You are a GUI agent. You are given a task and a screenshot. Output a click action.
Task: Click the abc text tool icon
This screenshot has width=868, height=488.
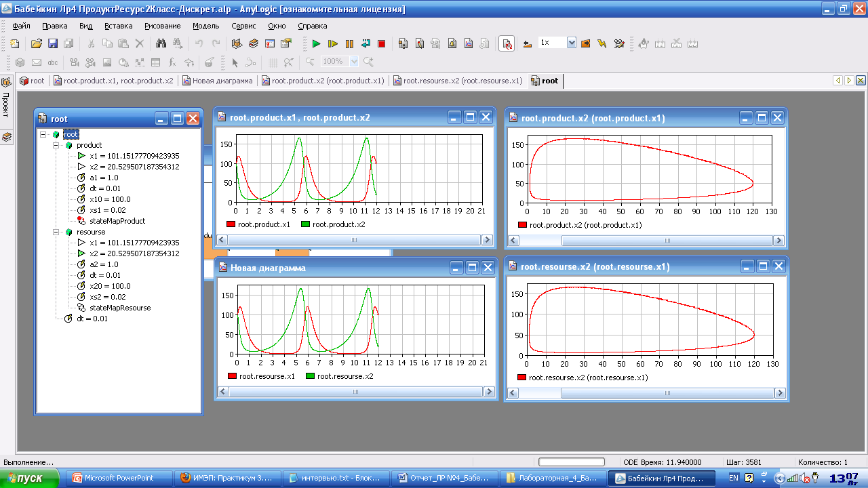coord(52,62)
